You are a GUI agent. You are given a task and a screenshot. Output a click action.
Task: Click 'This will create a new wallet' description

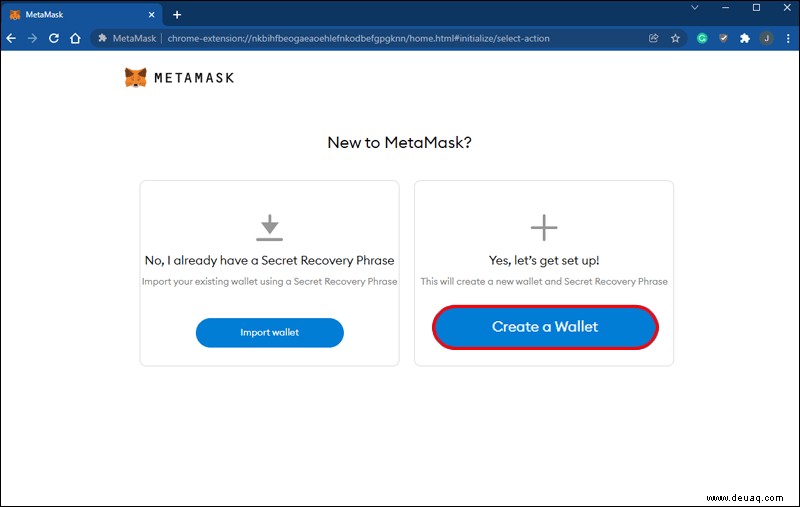coord(544,282)
